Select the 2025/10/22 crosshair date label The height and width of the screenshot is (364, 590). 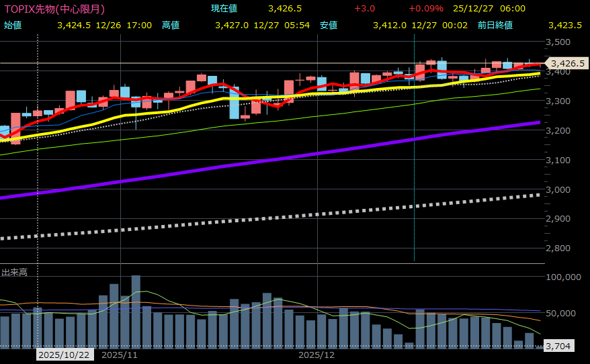pos(63,354)
